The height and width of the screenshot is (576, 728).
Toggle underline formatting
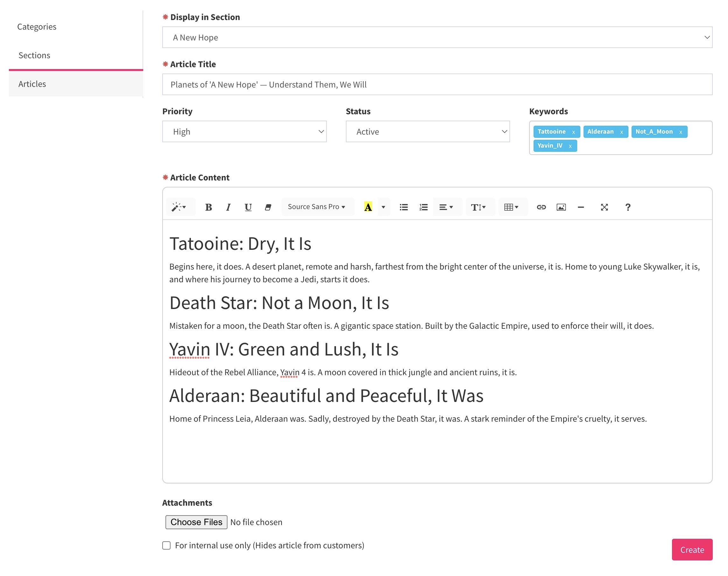pos(248,207)
